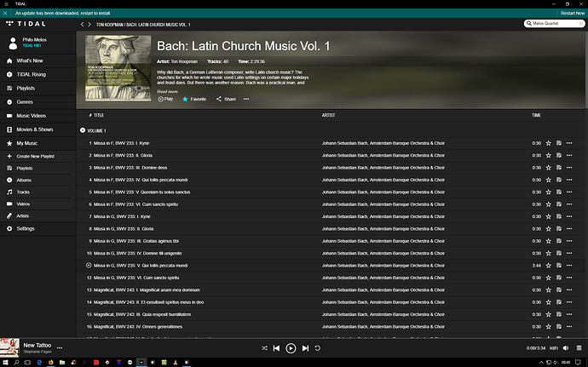Image resolution: width=588 pixels, height=367 pixels.
Task: Open My Music Videos
Action: [23, 204]
